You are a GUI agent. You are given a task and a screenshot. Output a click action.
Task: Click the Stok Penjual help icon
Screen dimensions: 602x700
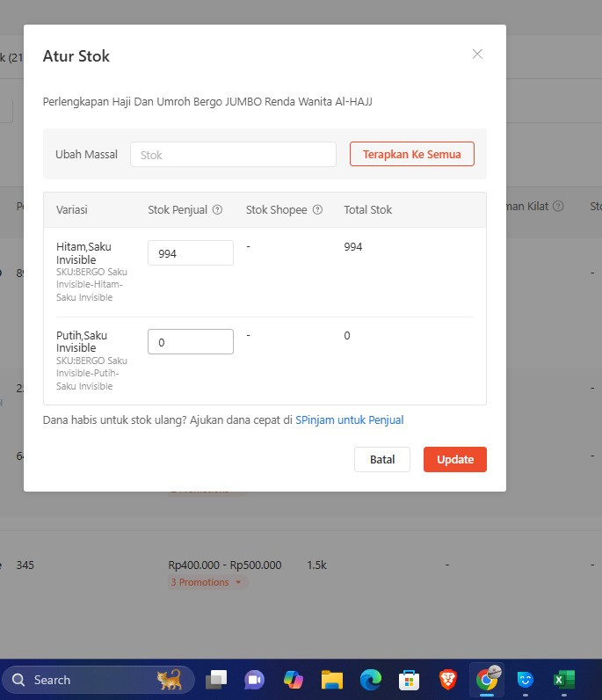click(217, 209)
